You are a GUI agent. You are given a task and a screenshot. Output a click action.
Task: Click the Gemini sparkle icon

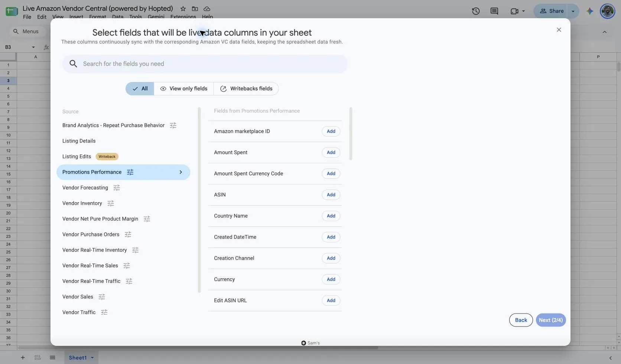tap(590, 11)
